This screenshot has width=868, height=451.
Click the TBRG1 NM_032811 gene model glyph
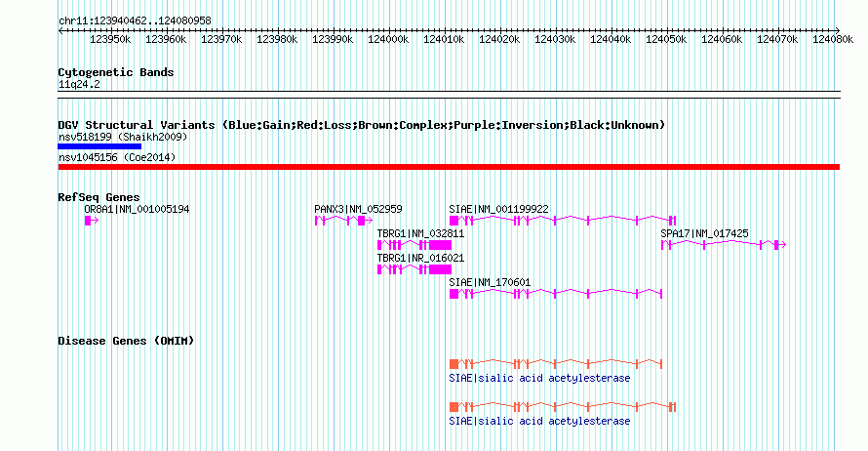[414, 245]
